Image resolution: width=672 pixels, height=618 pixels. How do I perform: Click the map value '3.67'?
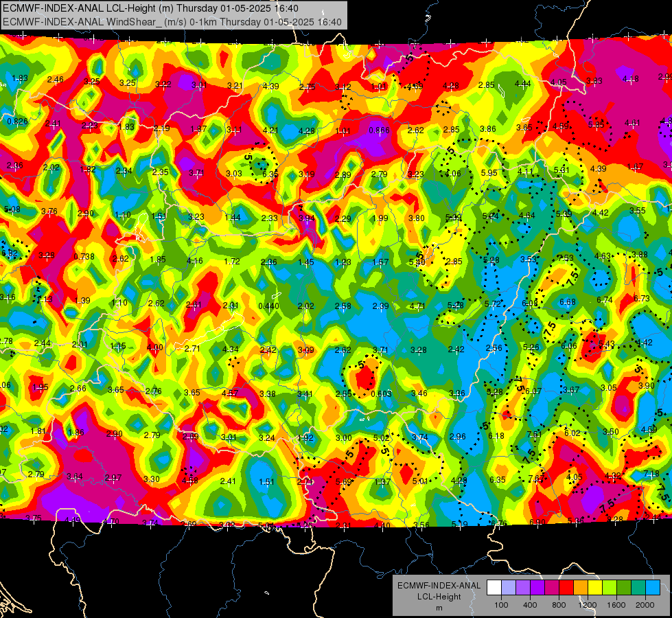point(571,389)
